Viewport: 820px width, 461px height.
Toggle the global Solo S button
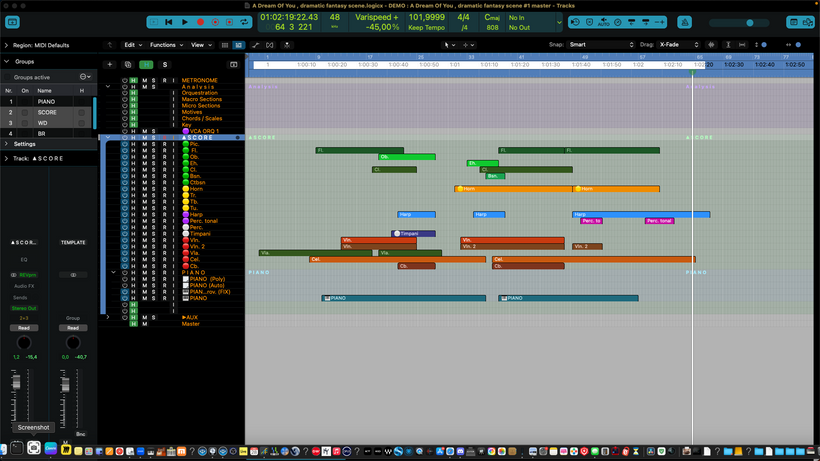(165, 64)
